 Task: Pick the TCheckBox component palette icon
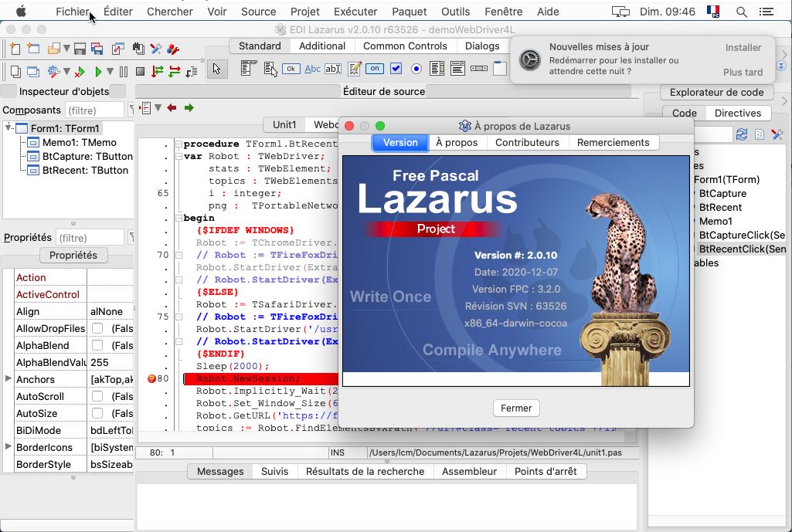[396, 68]
